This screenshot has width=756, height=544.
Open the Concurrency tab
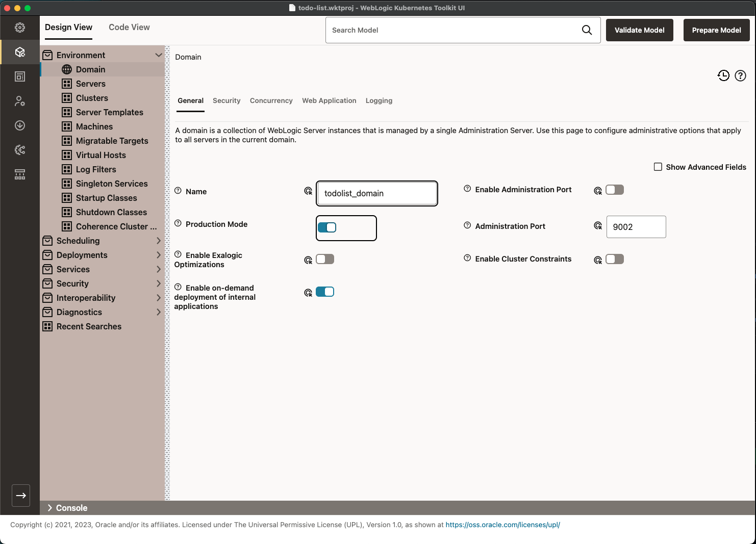271,100
